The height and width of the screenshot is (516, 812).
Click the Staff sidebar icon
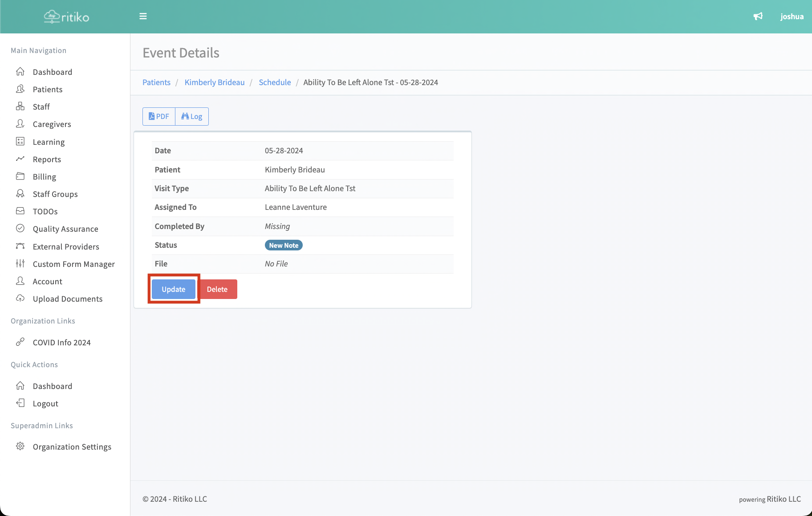tap(20, 106)
